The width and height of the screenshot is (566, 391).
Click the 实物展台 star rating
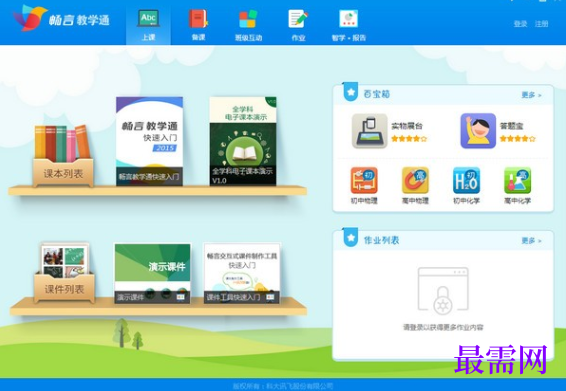pyautogui.click(x=409, y=139)
